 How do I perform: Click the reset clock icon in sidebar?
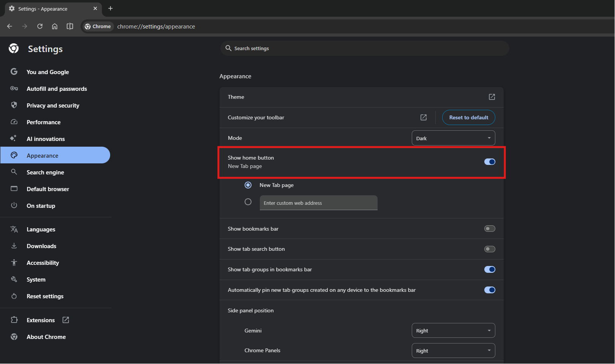[x=14, y=296]
